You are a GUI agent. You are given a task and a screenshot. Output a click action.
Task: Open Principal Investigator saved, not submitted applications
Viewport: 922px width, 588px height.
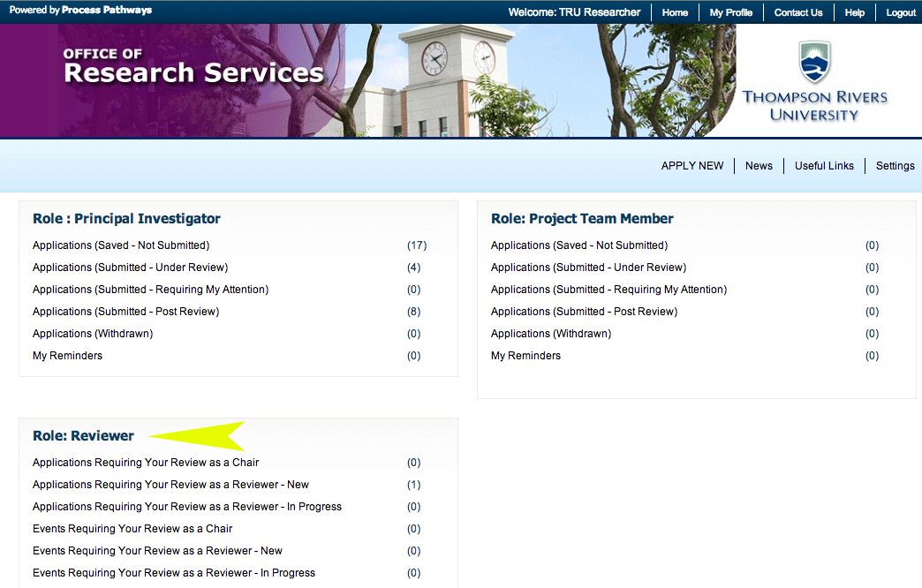tap(121, 245)
